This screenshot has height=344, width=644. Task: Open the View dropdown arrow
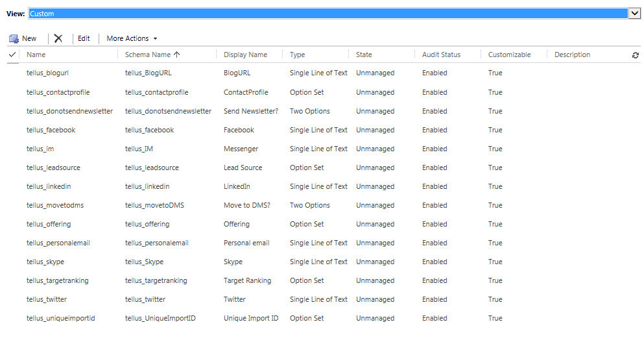tap(634, 14)
